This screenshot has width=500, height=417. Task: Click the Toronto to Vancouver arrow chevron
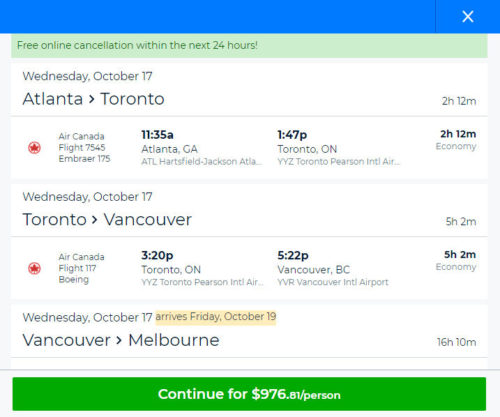coord(95,220)
